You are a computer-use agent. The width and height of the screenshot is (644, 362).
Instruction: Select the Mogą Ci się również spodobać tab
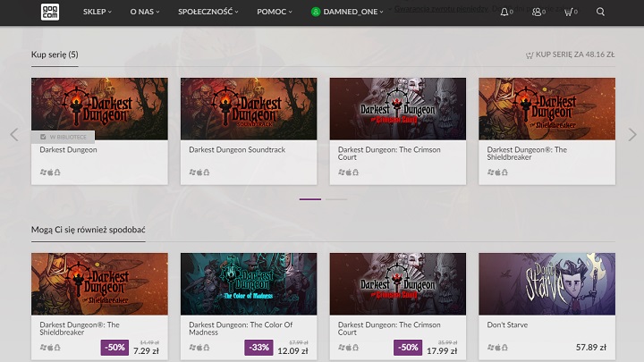coord(89,230)
